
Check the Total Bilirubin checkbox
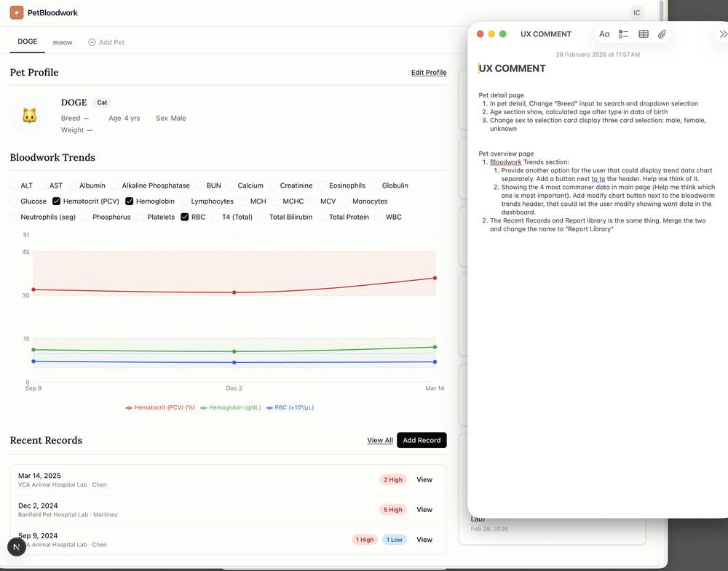262,217
